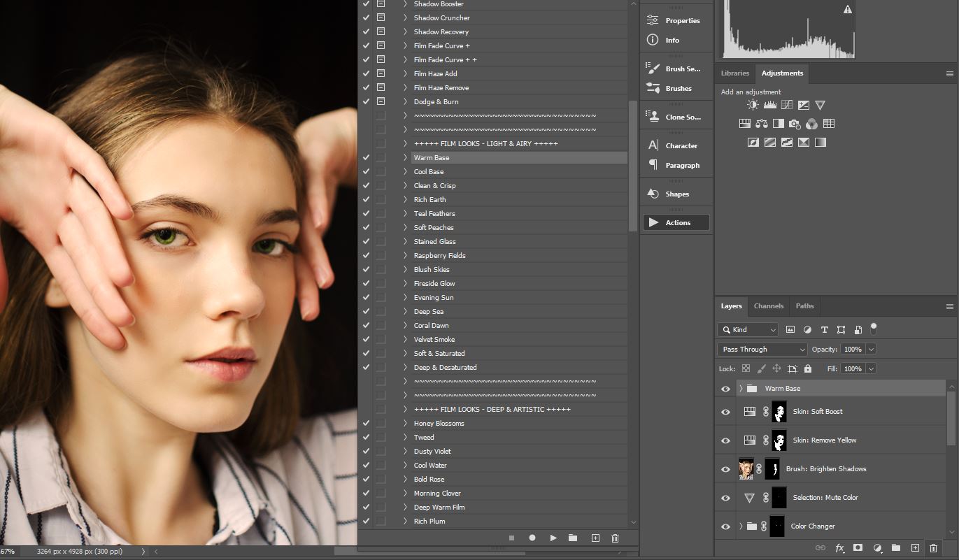Add a Brightness/Contrast adjustment
Screen dimensions: 959x560
753,105
